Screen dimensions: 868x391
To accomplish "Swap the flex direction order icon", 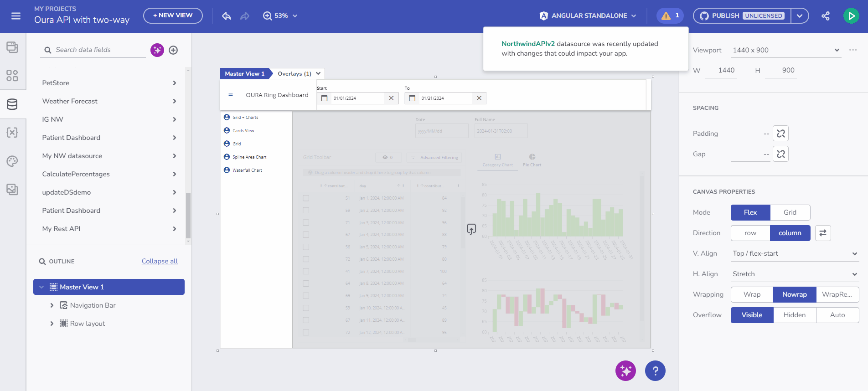I will (823, 233).
